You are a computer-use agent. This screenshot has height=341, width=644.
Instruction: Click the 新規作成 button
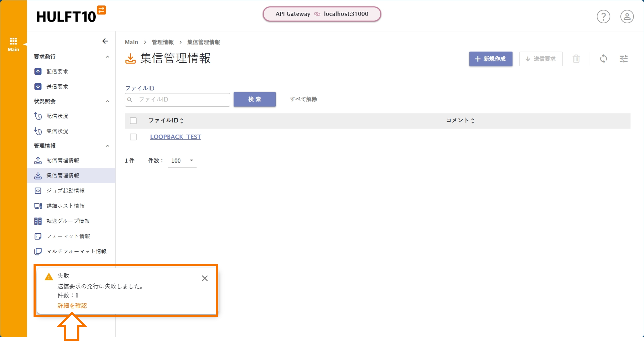point(490,59)
